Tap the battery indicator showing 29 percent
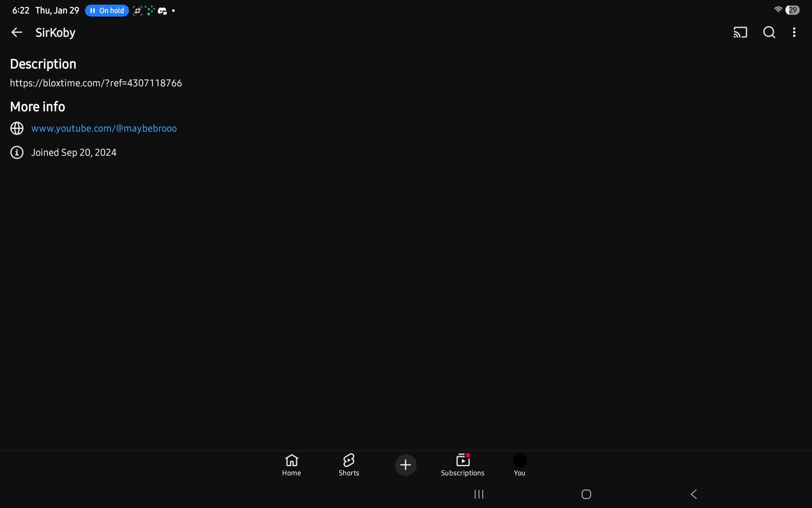 click(x=793, y=10)
